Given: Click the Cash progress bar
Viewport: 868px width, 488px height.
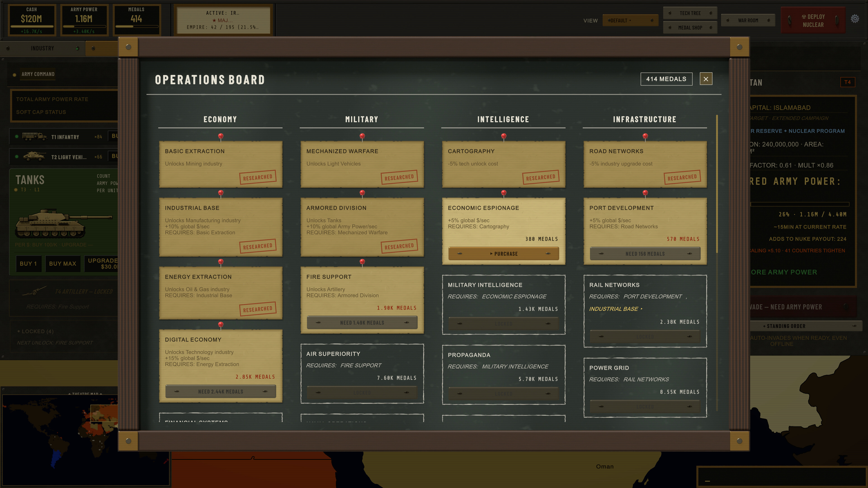Looking at the screenshot, I should pyautogui.click(x=32, y=26).
